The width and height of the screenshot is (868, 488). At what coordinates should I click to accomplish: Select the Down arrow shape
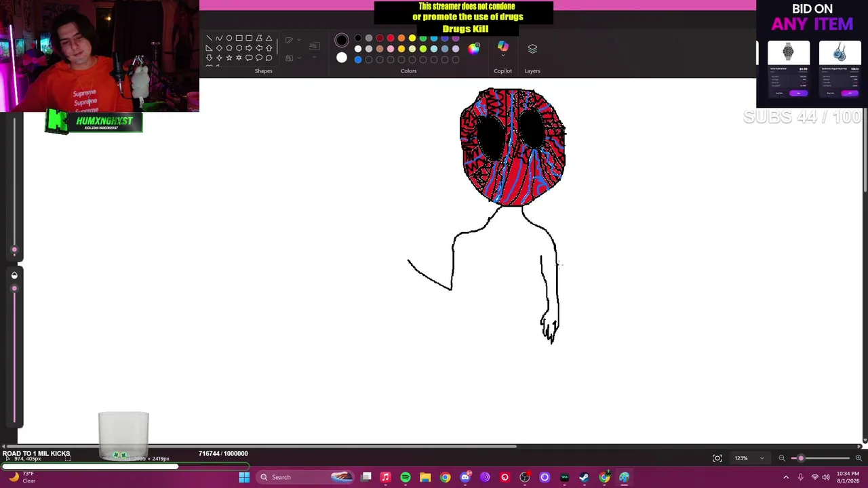pos(209,58)
